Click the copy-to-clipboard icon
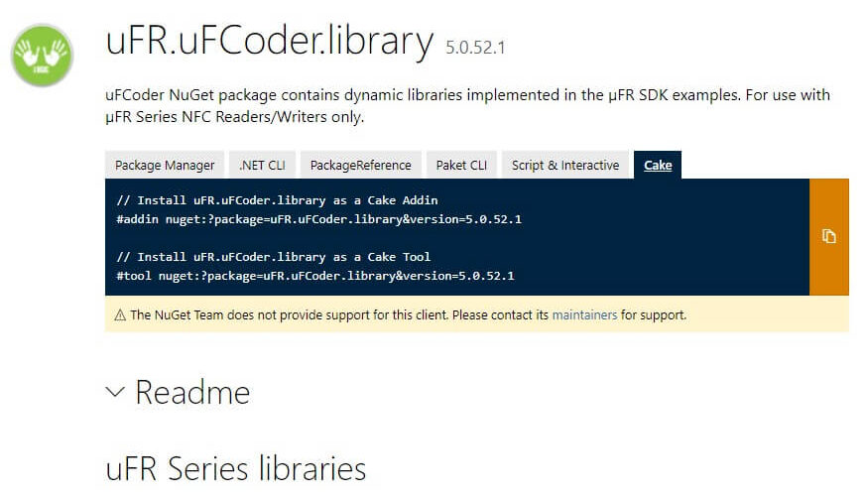Screen dimensions: 868x496 (828, 236)
